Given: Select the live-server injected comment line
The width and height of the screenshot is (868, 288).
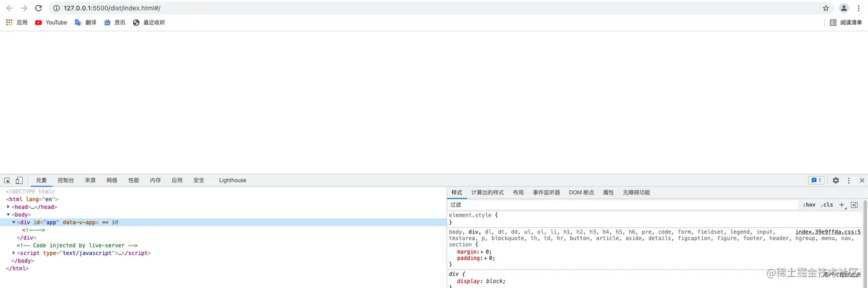Looking at the screenshot, I should 77,246.
